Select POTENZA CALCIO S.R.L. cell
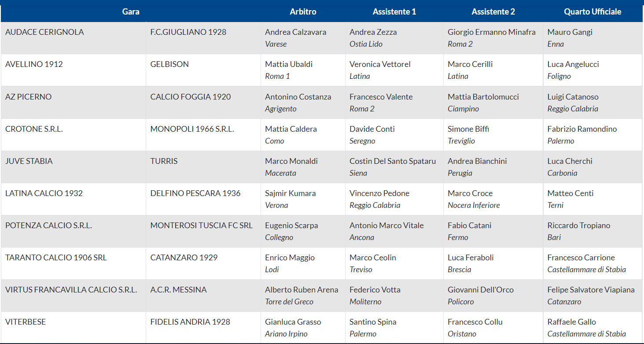The width and height of the screenshot is (644, 344). pos(48,226)
